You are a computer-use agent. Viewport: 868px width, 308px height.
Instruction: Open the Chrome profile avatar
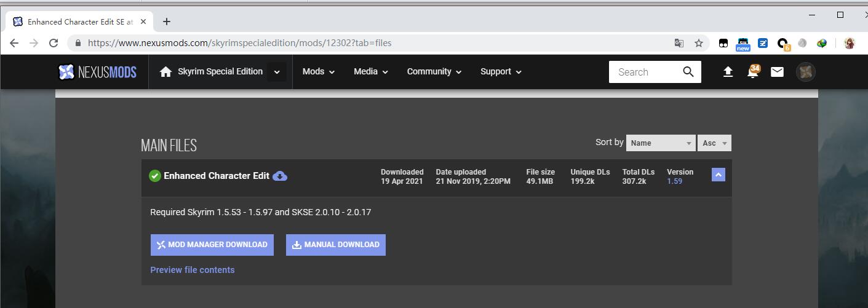pos(850,43)
